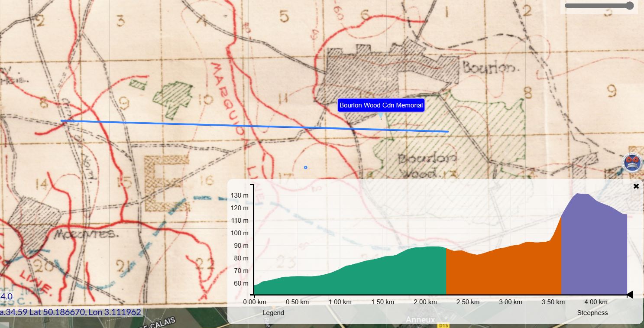
Task: Click the Bourlon Wood Cdn Memorial label
Action: click(x=381, y=105)
